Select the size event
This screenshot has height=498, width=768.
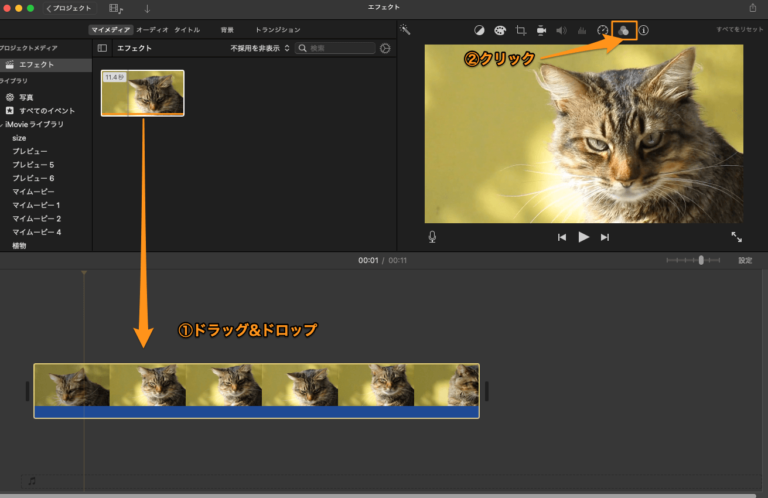pos(19,138)
